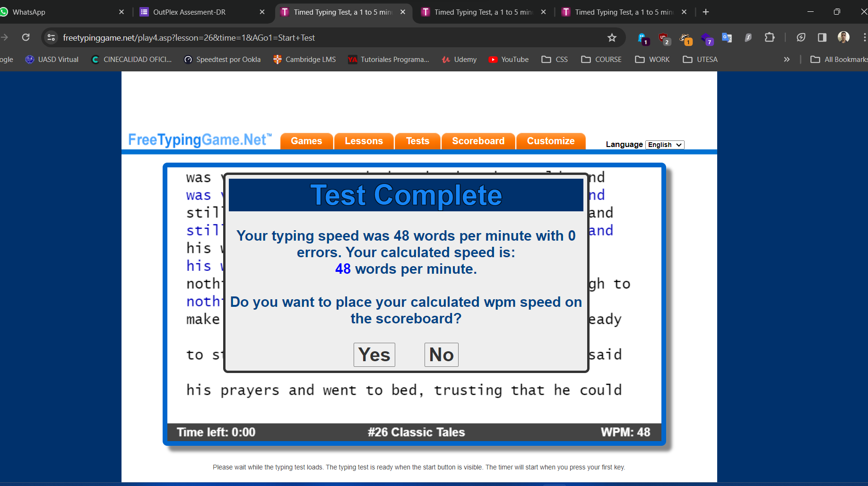Expand the Language dropdown set to English
This screenshot has height=486, width=868.
(665, 145)
